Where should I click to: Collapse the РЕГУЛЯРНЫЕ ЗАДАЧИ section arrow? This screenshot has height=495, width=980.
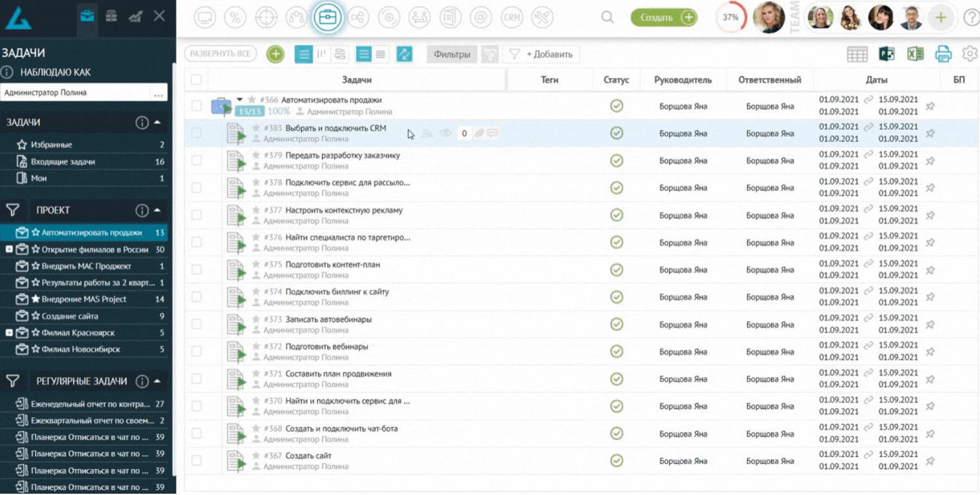pos(157,381)
